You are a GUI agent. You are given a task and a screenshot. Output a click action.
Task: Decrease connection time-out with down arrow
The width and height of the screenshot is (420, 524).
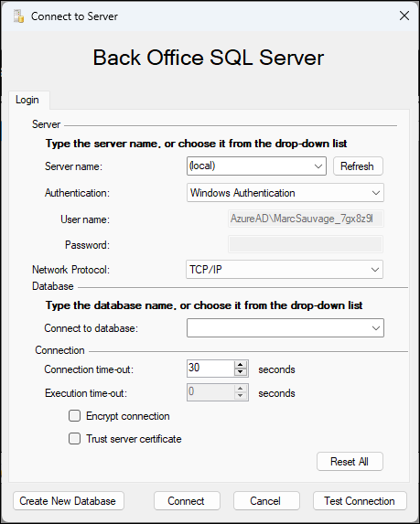240,372
